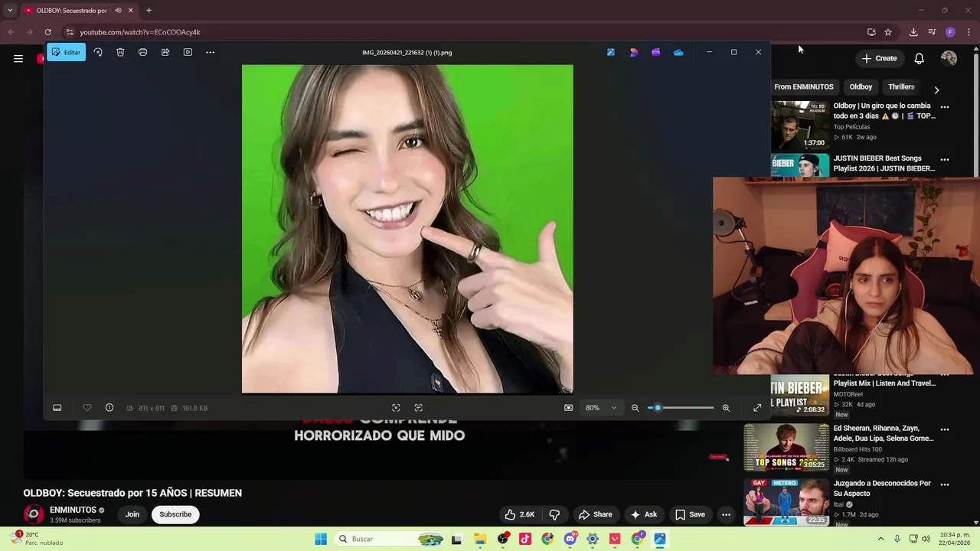
Task: Open the browser three-dot menu
Action: coord(969,32)
